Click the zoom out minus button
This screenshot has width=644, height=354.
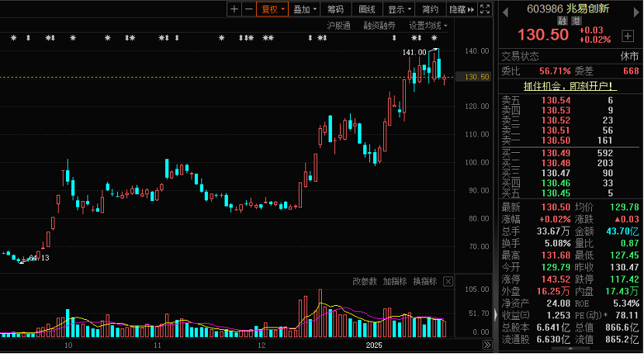(x=248, y=9)
